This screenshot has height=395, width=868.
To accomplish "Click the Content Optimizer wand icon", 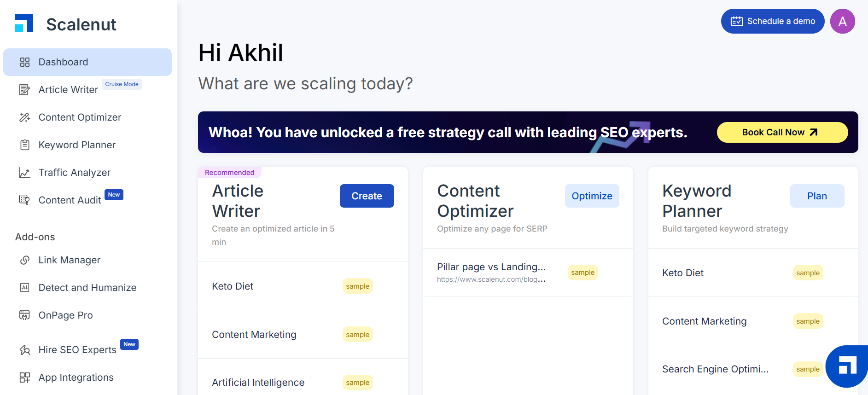I will coord(25,117).
